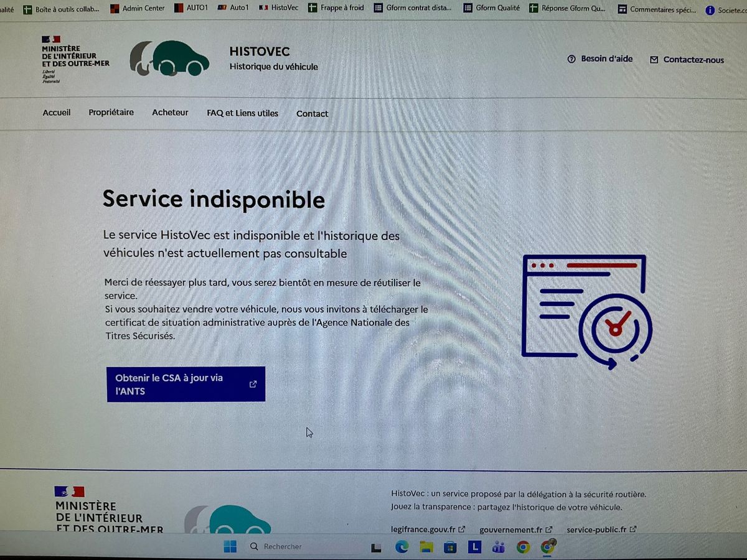Open the Contactez-nous link
The height and width of the screenshot is (560, 747).
click(x=687, y=60)
